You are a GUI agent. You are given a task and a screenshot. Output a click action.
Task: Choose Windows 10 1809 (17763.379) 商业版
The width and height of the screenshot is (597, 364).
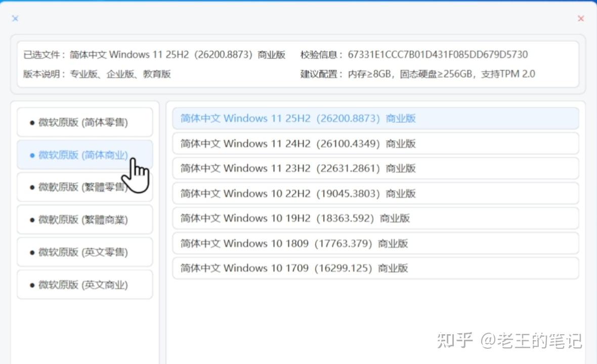click(375, 244)
